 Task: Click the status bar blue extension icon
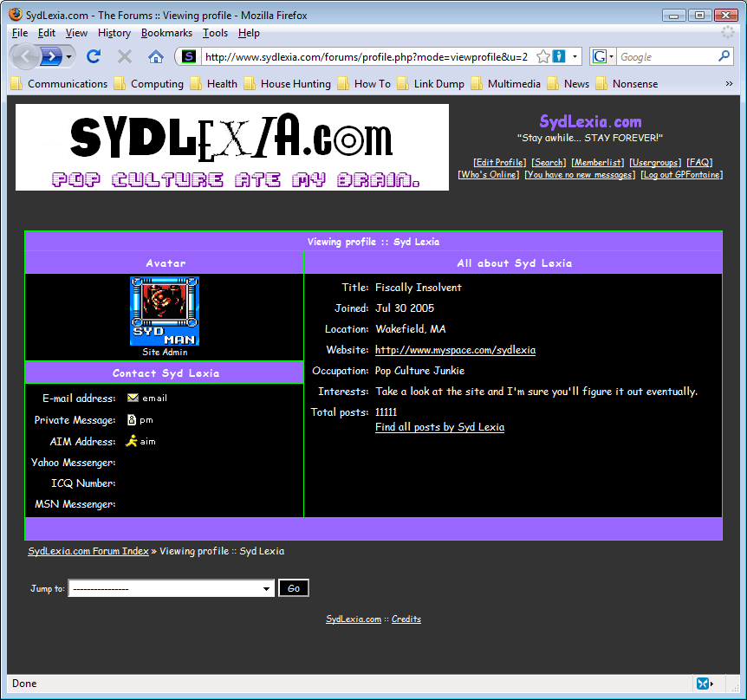pyautogui.click(x=703, y=684)
